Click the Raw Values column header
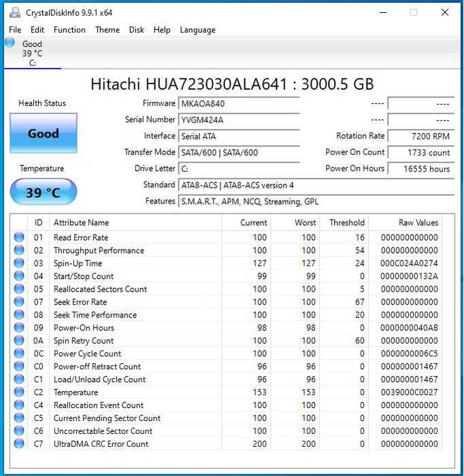This screenshot has width=464, height=476. click(x=405, y=222)
